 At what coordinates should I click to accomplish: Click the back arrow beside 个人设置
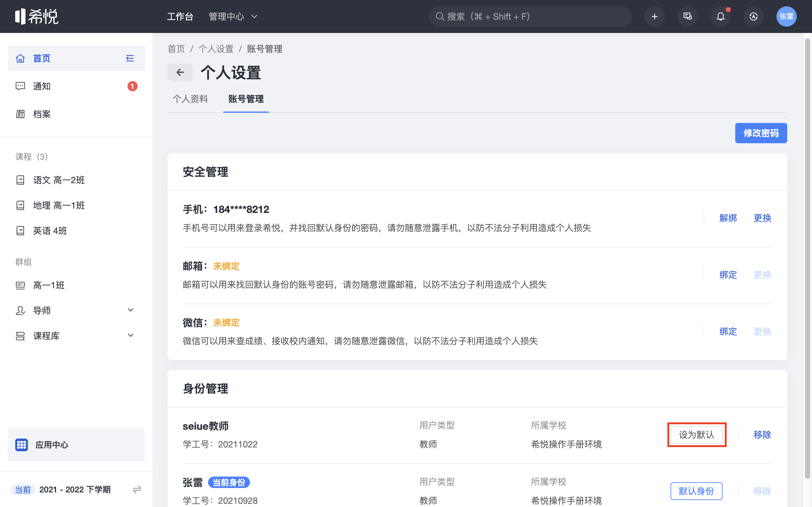[180, 72]
